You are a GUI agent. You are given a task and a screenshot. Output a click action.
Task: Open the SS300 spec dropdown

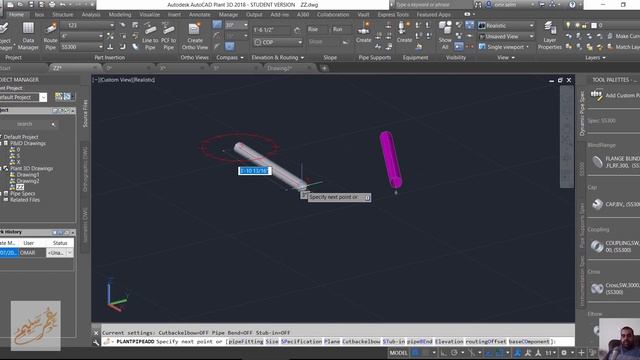coord(101,47)
